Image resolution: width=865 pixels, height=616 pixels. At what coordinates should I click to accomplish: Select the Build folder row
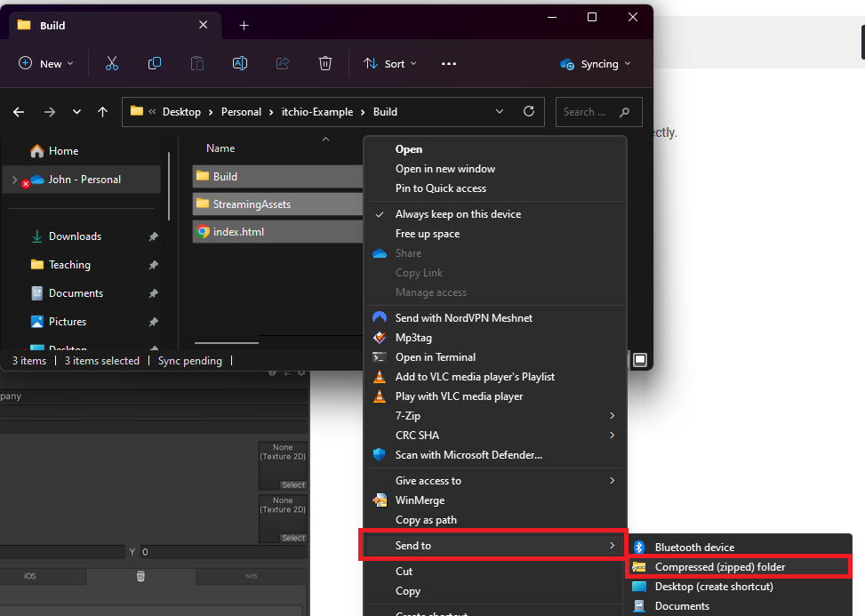coord(277,177)
